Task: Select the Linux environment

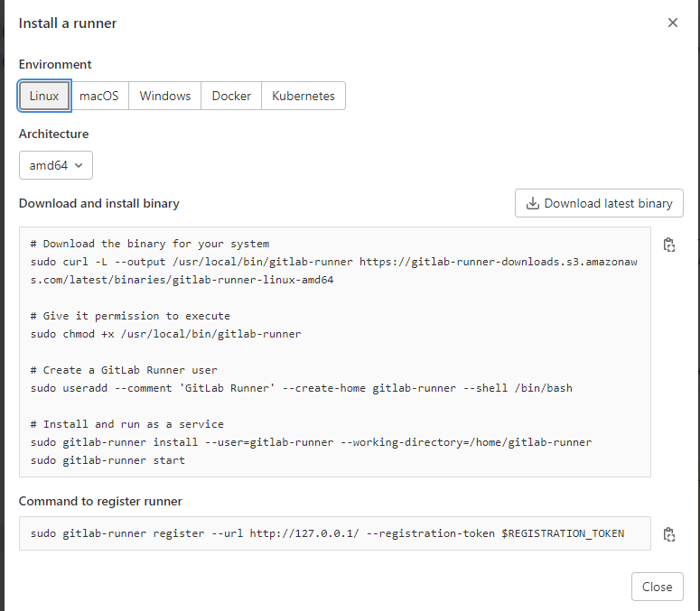Action: pyautogui.click(x=44, y=96)
